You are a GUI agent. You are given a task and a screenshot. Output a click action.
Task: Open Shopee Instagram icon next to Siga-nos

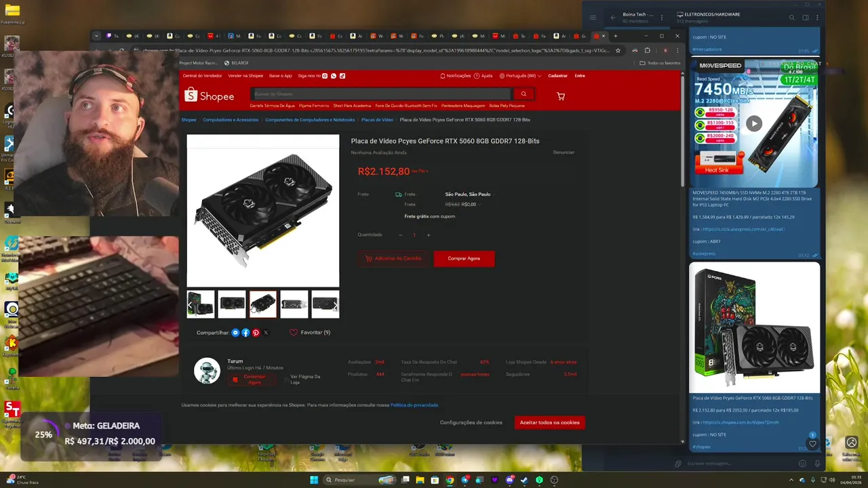(x=325, y=76)
